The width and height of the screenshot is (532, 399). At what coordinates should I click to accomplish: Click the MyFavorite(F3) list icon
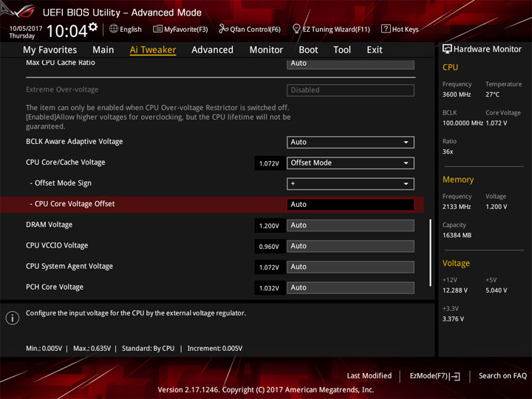(x=157, y=29)
